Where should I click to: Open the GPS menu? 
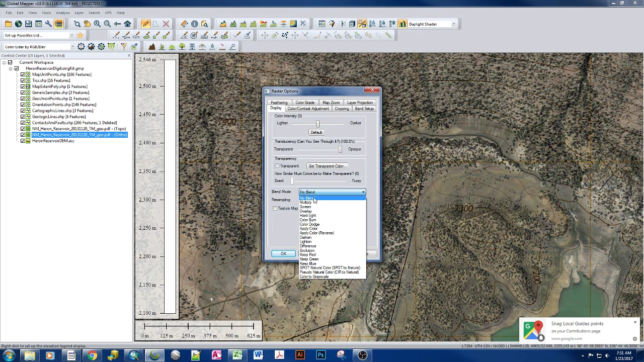pos(108,13)
